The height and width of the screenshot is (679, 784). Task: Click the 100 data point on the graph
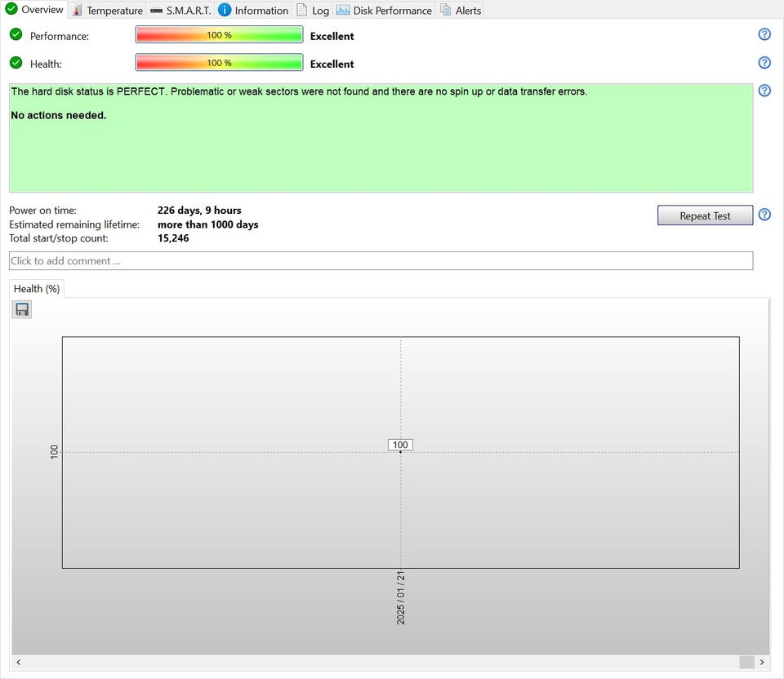[x=400, y=451]
